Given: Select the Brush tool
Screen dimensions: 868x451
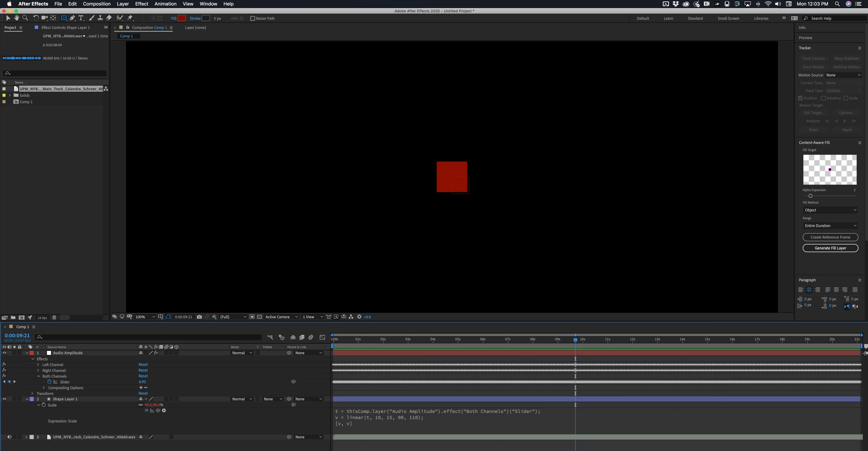Looking at the screenshot, I should coord(92,18).
